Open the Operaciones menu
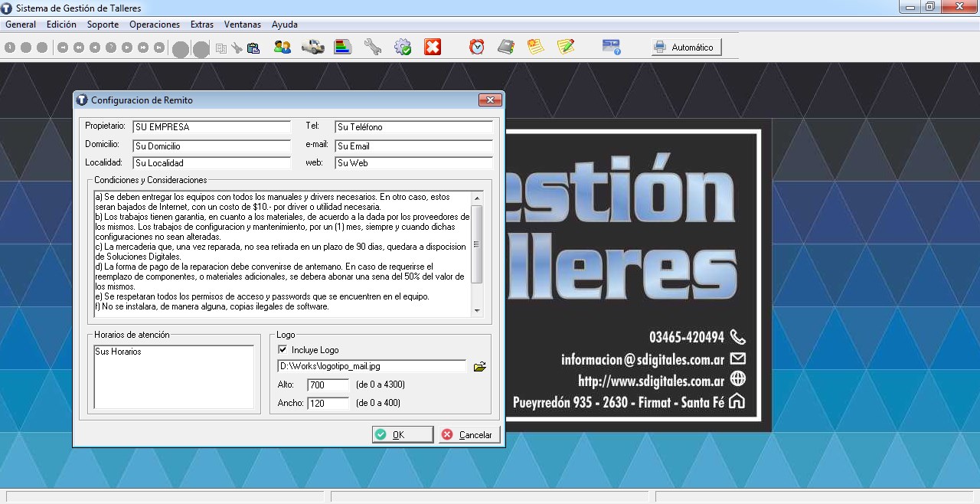 tap(155, 25)
